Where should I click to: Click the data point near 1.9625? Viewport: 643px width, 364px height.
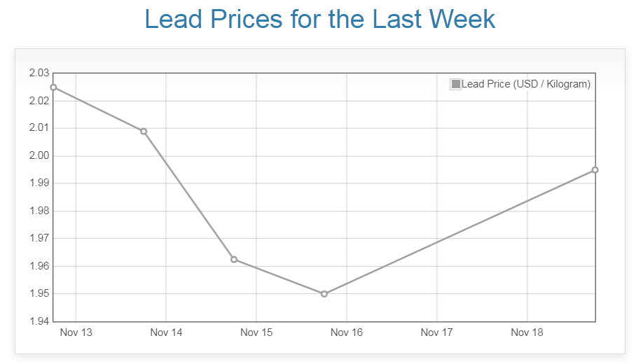click(x=234, y=260)
